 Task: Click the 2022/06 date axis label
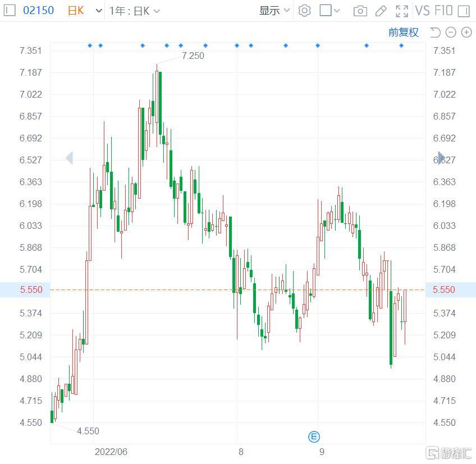(x=111, y=452)
